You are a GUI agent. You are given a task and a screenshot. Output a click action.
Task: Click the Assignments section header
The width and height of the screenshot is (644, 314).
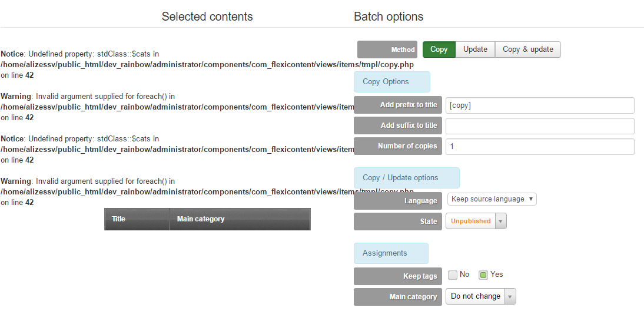(391, 253)
